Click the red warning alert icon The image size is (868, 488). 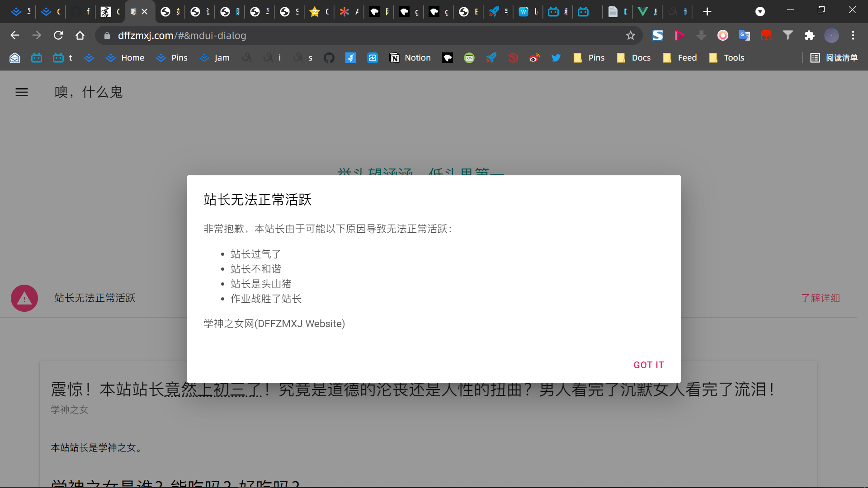click(x=24, y=298)
